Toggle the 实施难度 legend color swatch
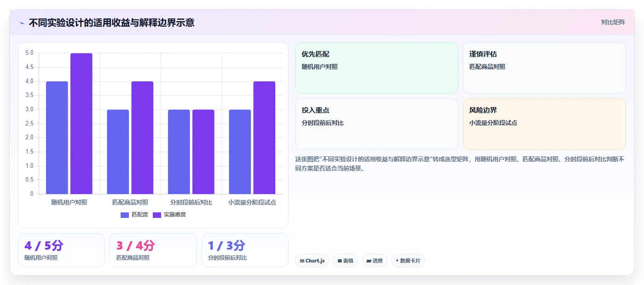Viewport: 644px width, 285px height. pyautogui.click(x=157, y=215)
